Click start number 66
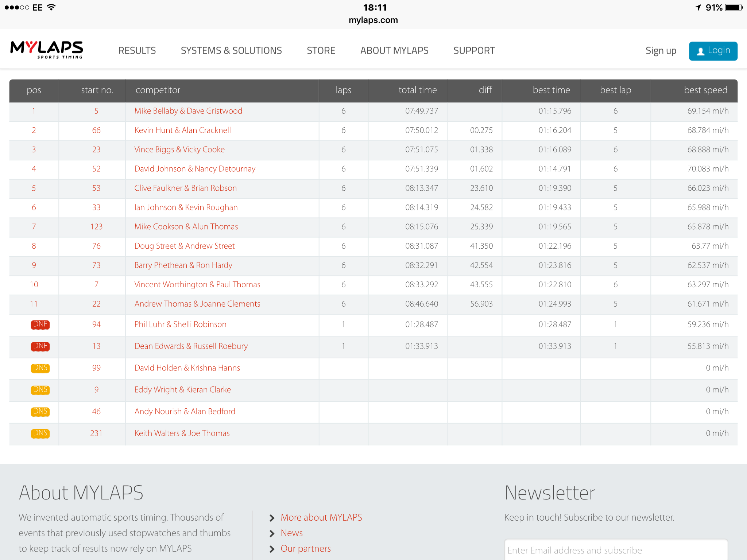Image resolution: width=747 pixels, height=560 pixels. coord(96,130)
